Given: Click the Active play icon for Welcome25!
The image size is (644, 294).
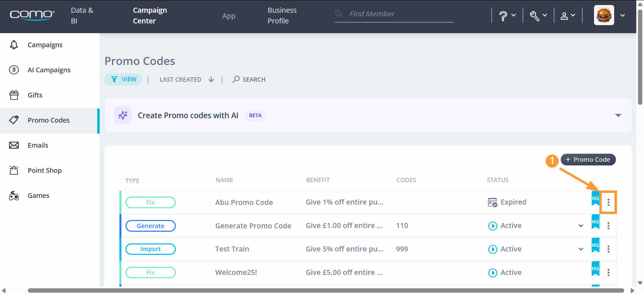Looking at the screenshot, I should pyautogui.click(x=492, y=273).
